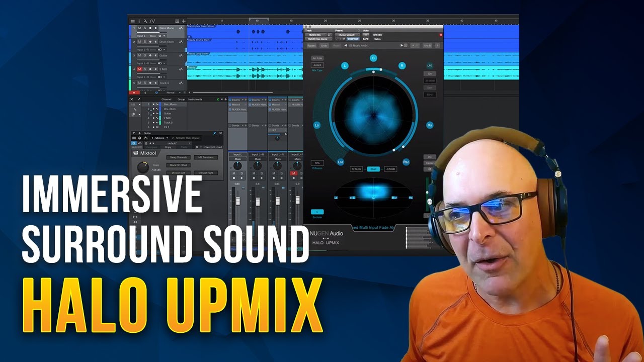Viewport: 644px width, 362px height.
Task: Toggle monitor on Track 5
Action: pyautogui.click(x=156, y=83)
